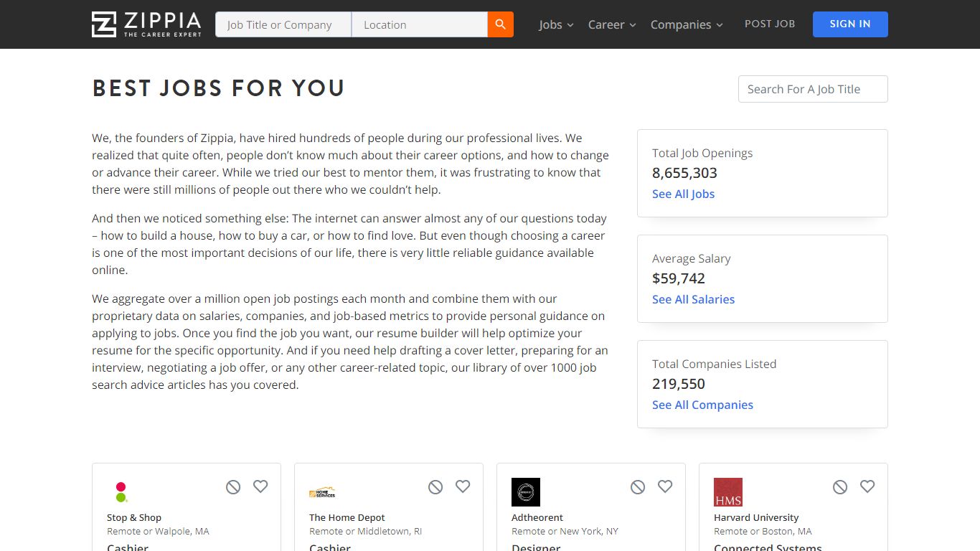Favorite the Harvard University job

point(867,486)
